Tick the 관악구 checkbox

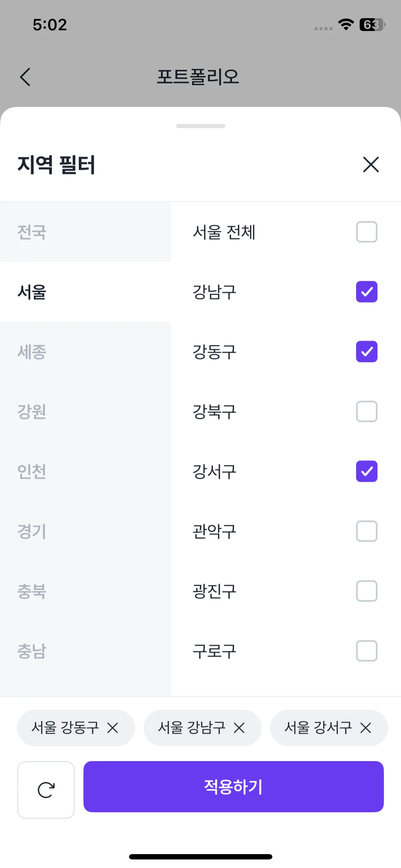[x=366, y=531]
